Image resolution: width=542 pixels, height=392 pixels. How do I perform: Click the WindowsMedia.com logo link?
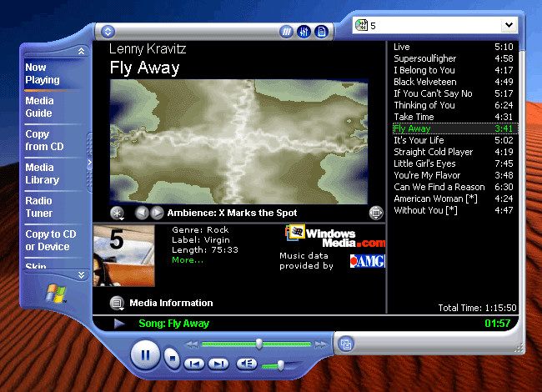click(x=335, y=238)
